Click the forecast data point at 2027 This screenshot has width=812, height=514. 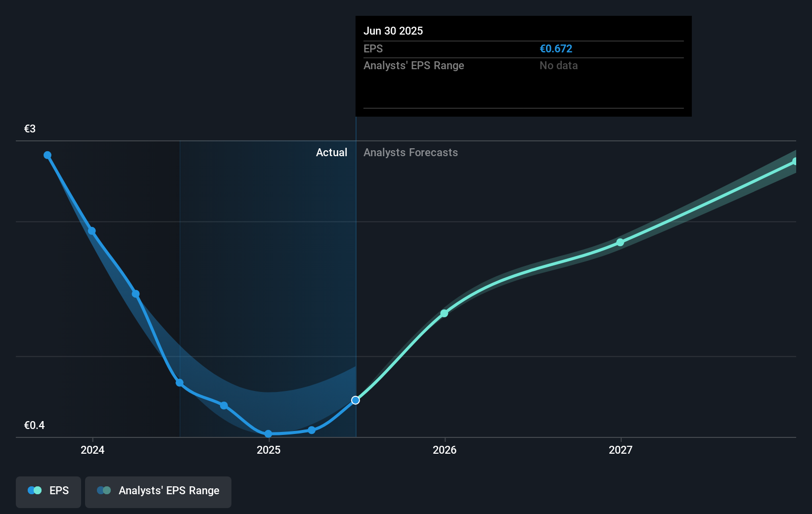[620, 243]
